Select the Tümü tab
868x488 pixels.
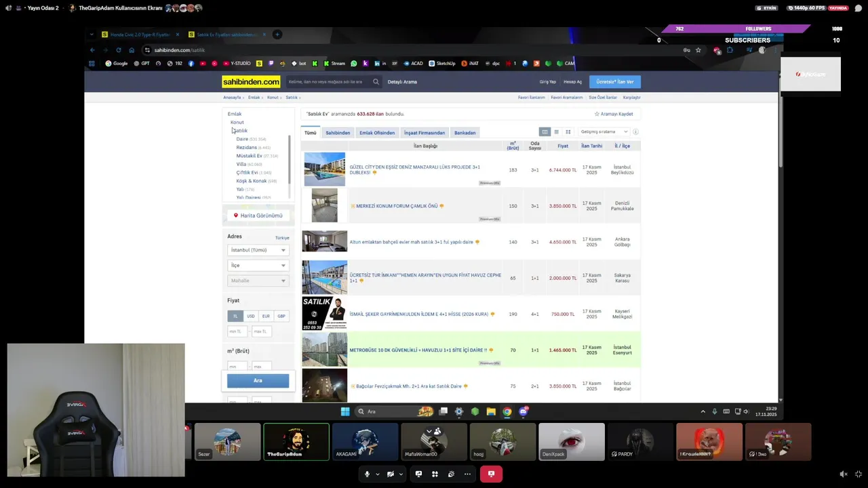pyautogui.click(x=310, y=133)
